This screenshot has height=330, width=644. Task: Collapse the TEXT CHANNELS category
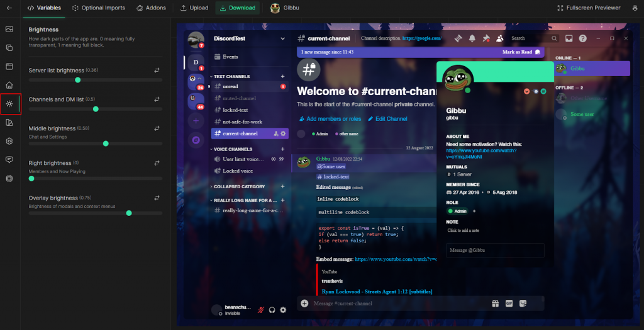click(231, 77)
